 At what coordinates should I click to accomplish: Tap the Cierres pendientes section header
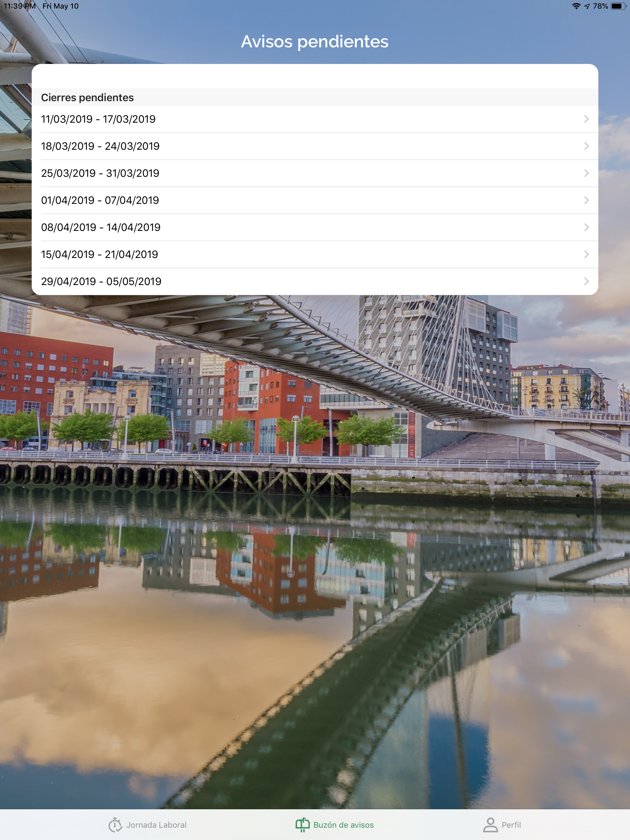87,97
